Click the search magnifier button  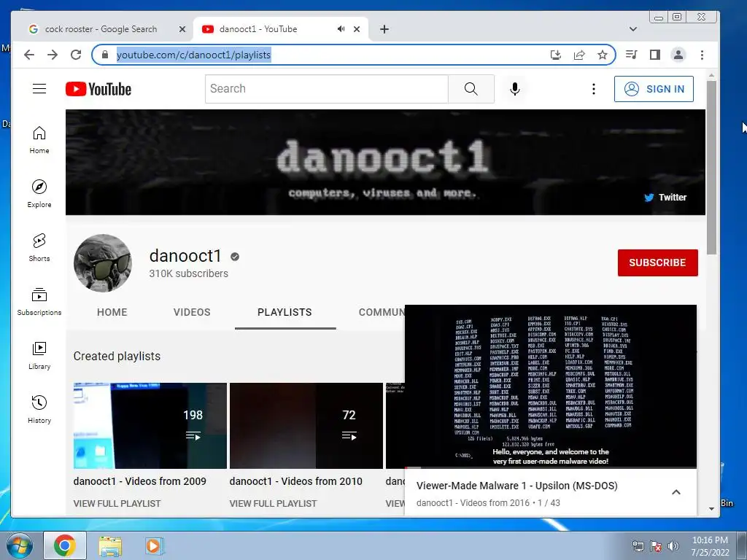pos(471,88)
